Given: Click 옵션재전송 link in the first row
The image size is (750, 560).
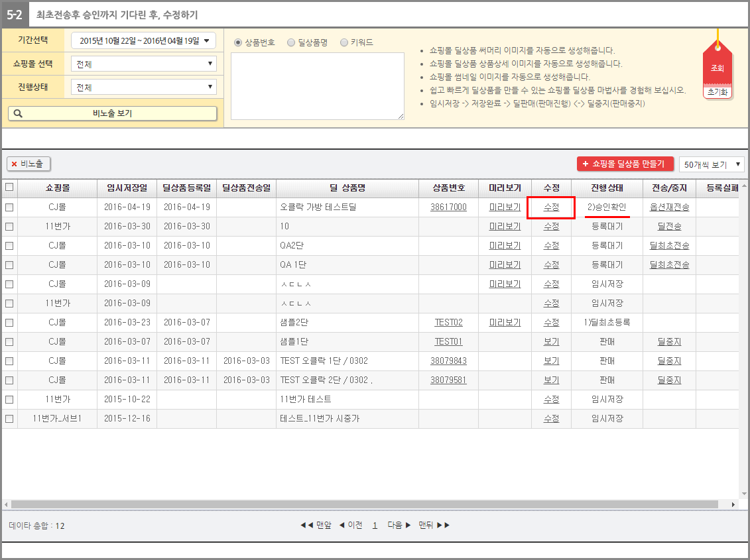Looking at the screenshot, I should point(669,207).
